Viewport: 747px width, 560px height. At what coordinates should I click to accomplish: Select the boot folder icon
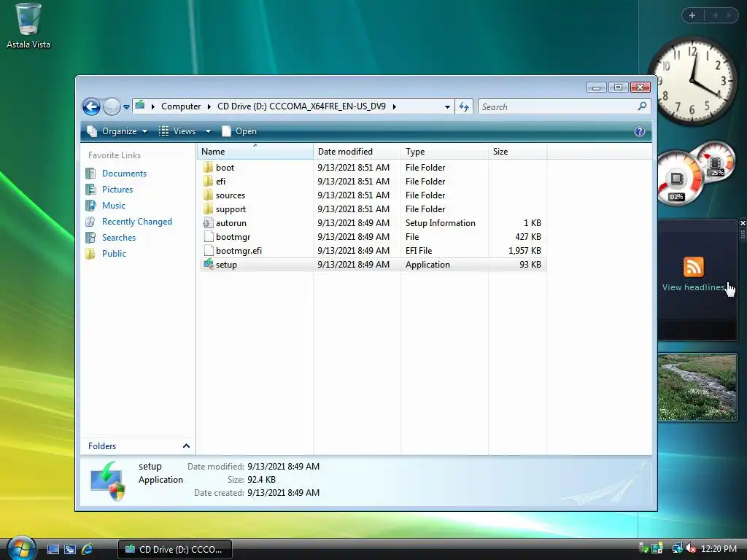208,167
